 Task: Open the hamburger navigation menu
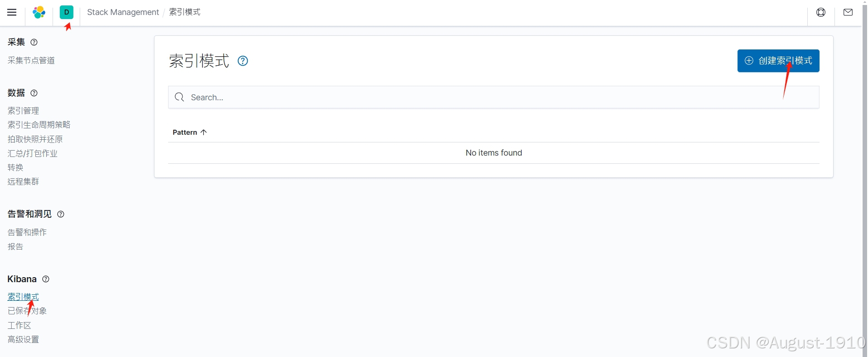click(12, 12)
